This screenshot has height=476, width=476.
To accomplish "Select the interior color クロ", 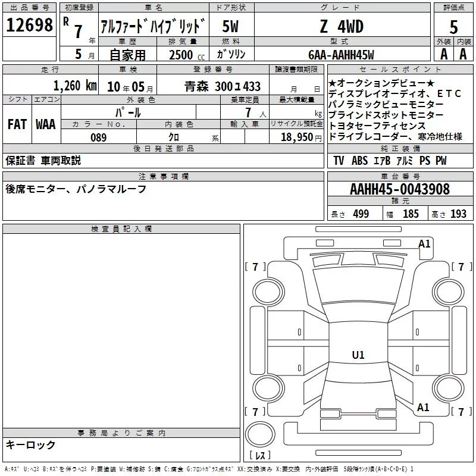I will [174, 137].
